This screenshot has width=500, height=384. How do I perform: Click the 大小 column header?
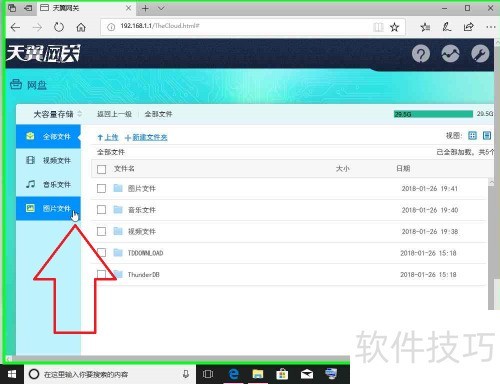pos(342,169)
